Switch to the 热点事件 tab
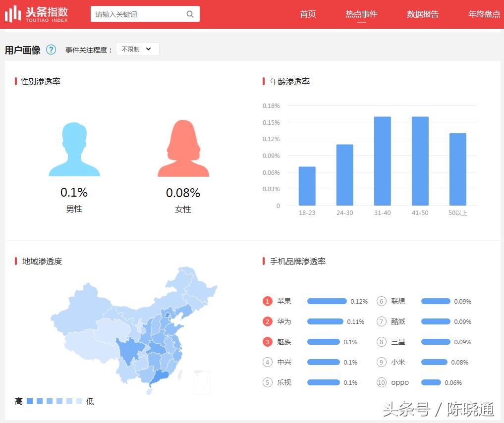Screen dimensions: 504x423 pyautogui.click(x=361, y=14)
